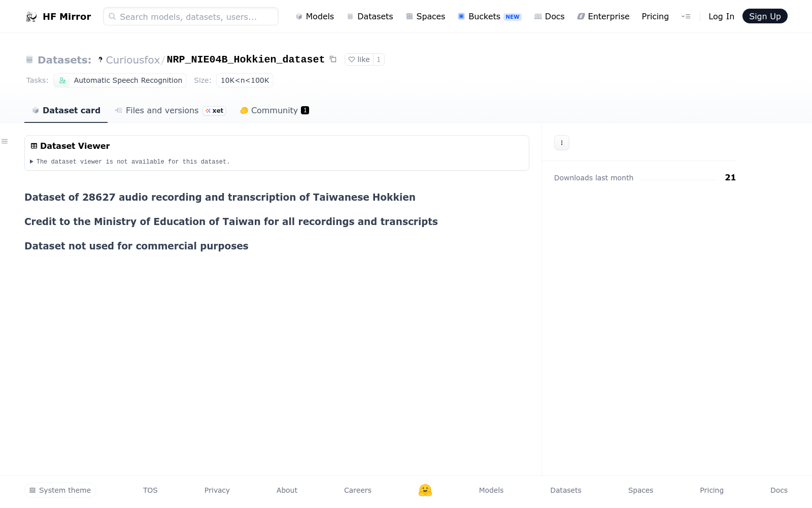Switch to the Community tab

[275, 110]
